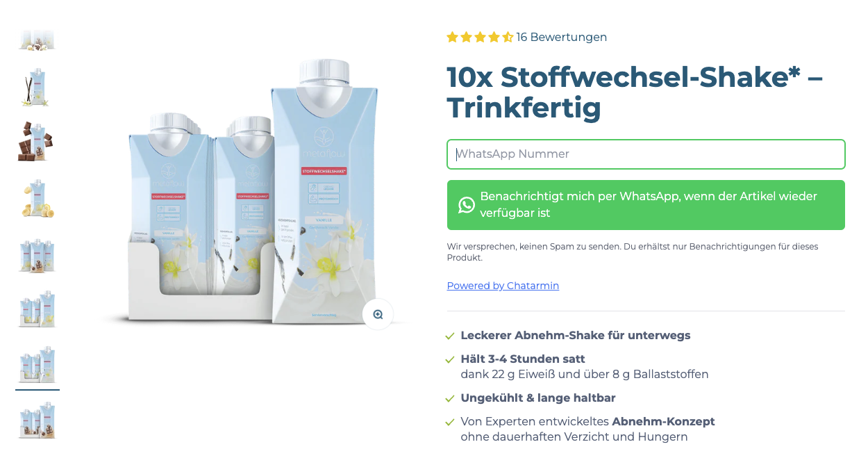Select the banana display box thumbnail
868x449 pixels.
pyautogui.click(x=37, y=309)
